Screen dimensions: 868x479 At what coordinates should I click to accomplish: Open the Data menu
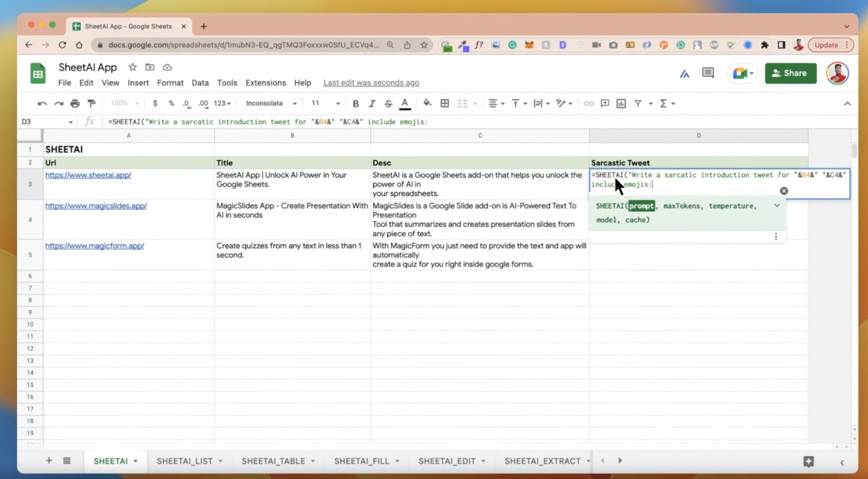click(x=200, y=83)
